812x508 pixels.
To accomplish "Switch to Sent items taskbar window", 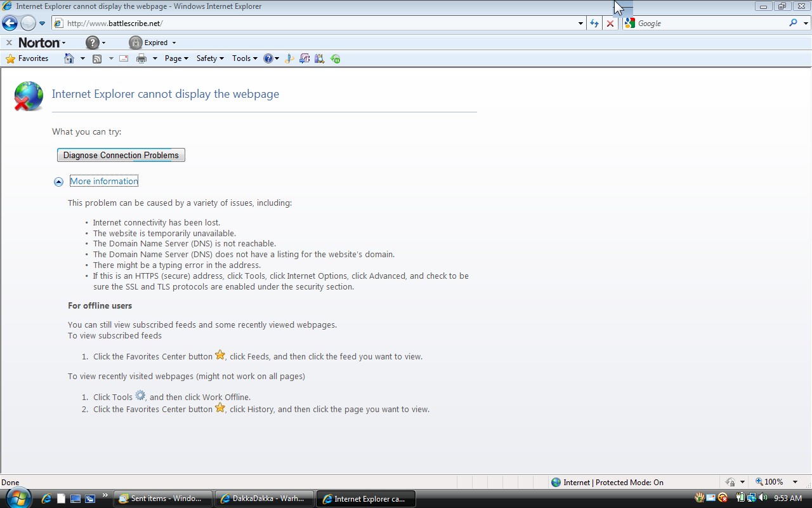I will [163, 498].
